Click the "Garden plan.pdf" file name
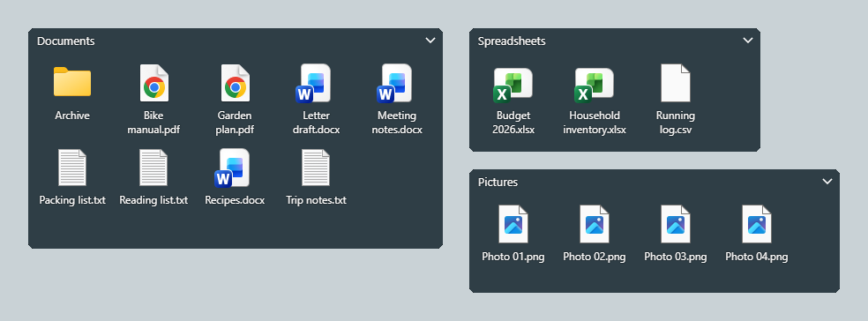The height and width of the screenshot is (321, 868). pos(235,123)
